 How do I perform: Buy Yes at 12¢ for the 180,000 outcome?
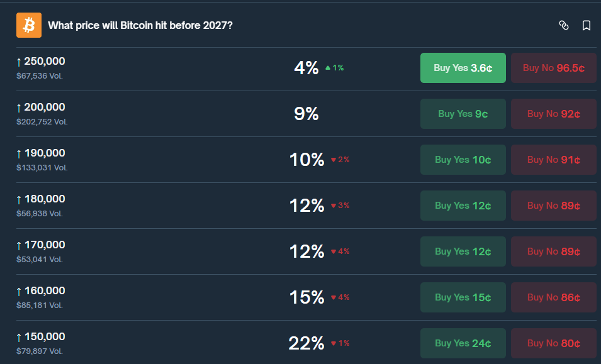pos(463,206)
